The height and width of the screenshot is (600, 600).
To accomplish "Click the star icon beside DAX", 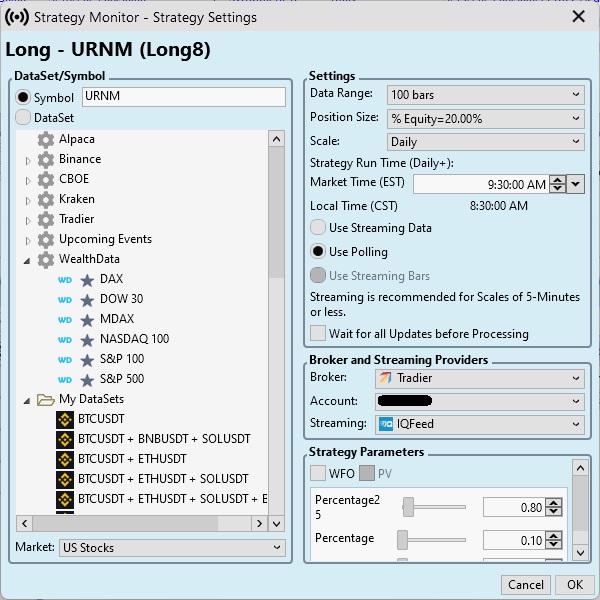I will tap(87, 280).
